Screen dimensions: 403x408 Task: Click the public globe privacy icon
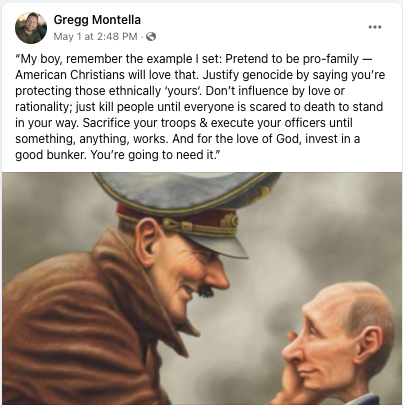(x=151, y=36)
